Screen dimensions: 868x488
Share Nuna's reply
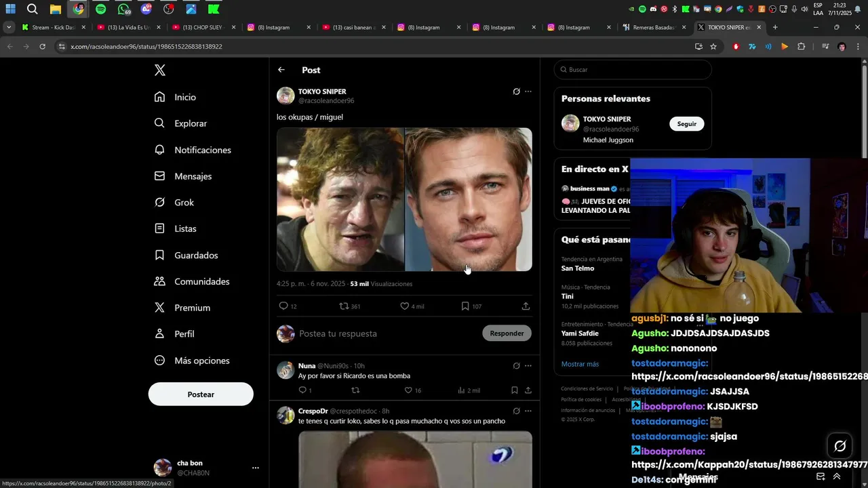coord(528,390)
